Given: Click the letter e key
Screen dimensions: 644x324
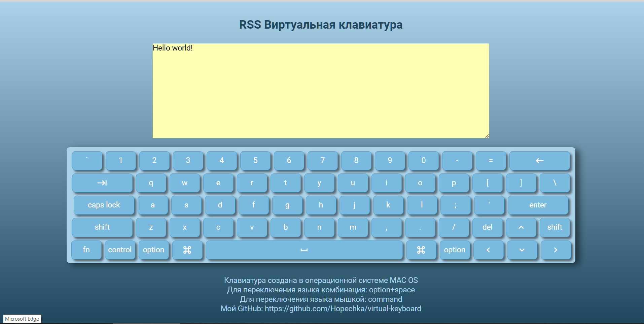Looking at the screenshot, I should click(x=218, y=183).
